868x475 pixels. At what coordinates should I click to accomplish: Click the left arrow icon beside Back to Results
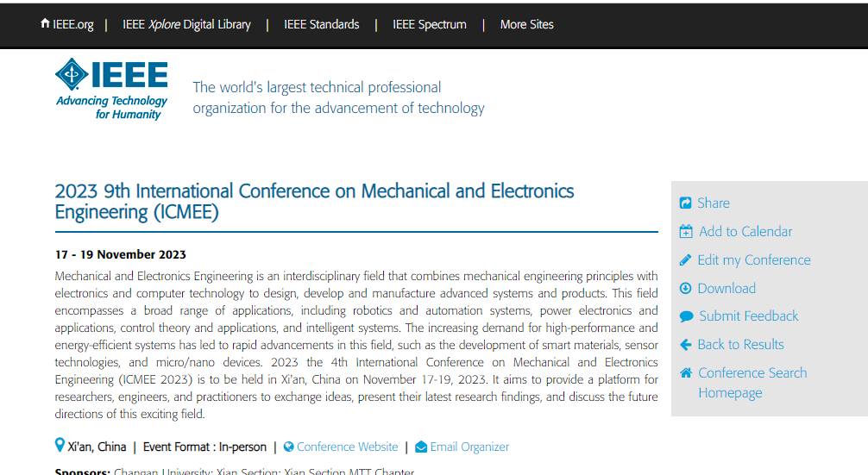tap(685, 345)
